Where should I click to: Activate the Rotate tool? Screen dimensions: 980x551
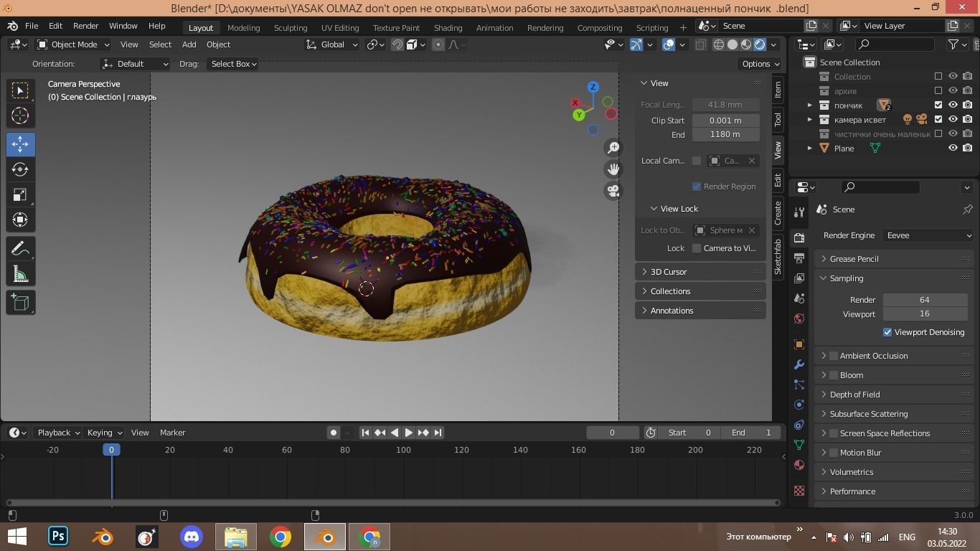[20, 169]
